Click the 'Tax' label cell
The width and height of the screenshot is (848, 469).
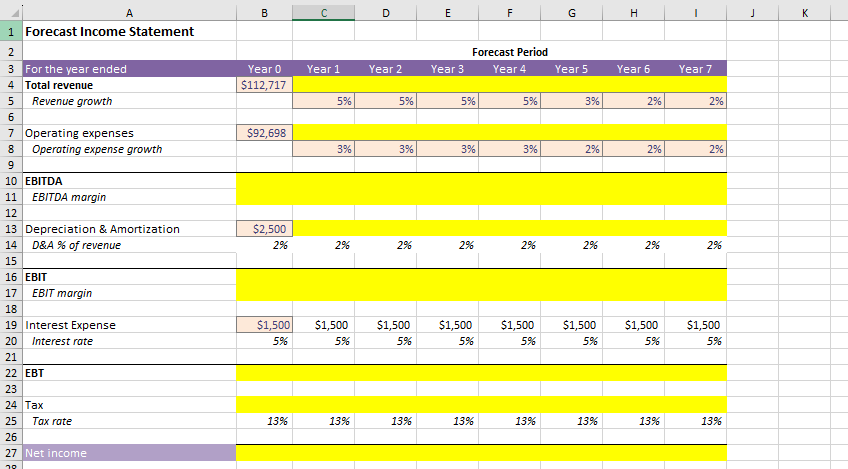[x=129, y=405]
